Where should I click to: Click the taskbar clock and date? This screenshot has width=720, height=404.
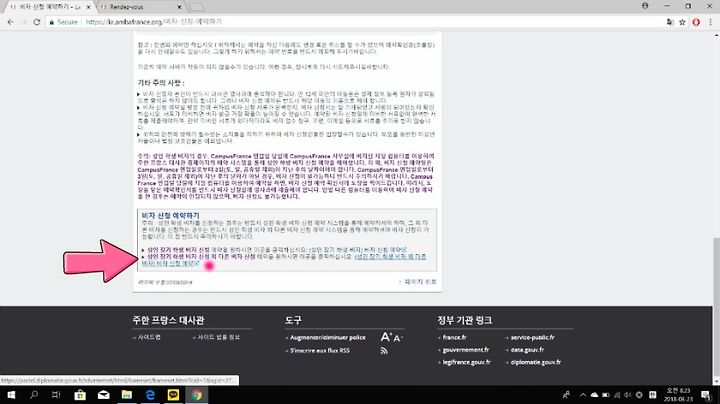coord(678,395)
